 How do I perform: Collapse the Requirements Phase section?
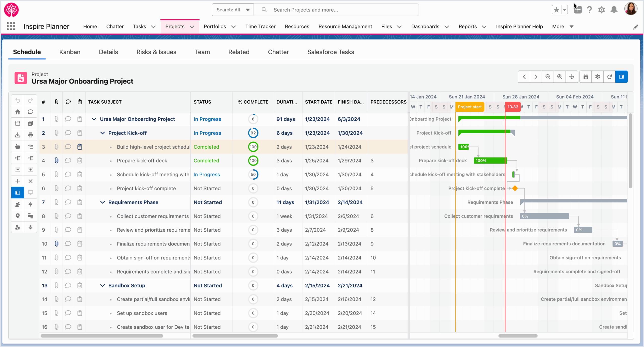click(x=102, y=202)
